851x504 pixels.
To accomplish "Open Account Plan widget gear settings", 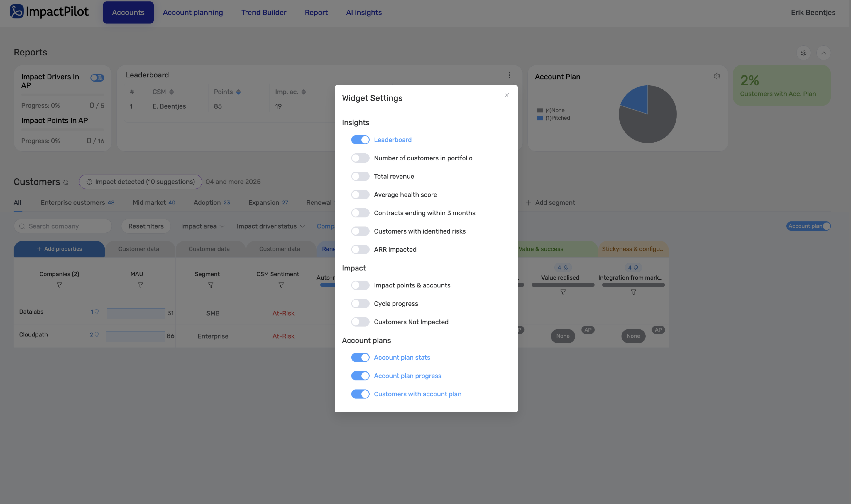I will [x=717, y=77].
